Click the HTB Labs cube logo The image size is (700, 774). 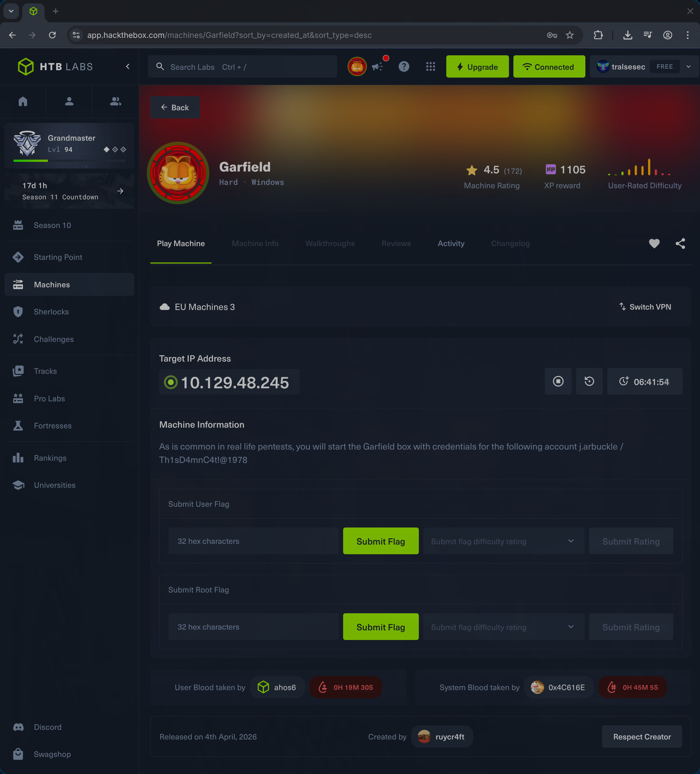tap(26, 67)
